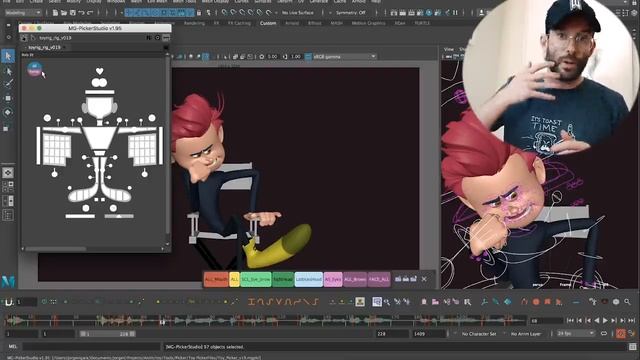Open the No Anim Layer dropdown
This screenshot has width=640, height=360.
coord(526,333)
